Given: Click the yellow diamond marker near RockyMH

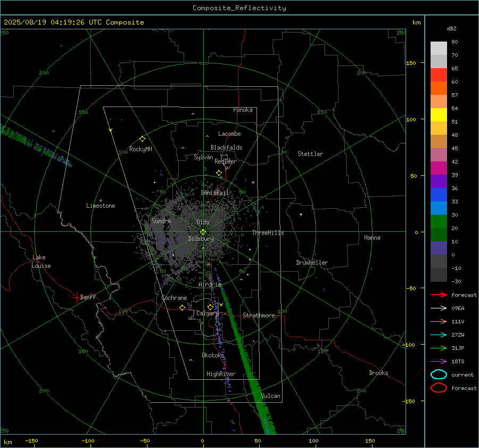Looking at the screenshot, I should point(142,139).
